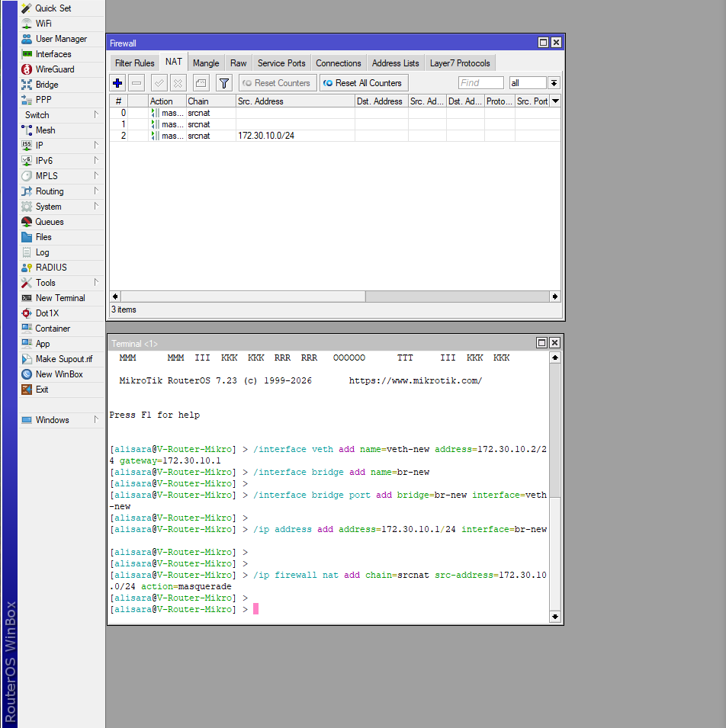Click the Firewall horizontal scrollbar right arrow

click(x=555, y=297)
